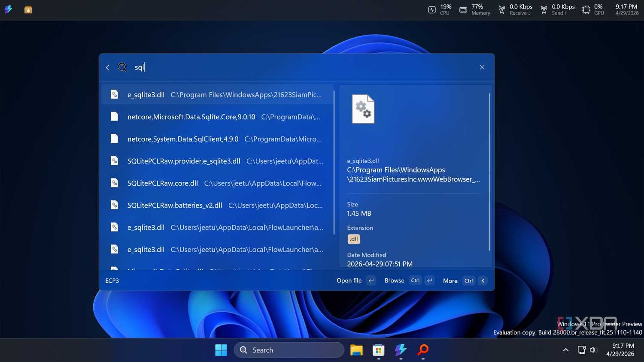Image resolution: width=644 pixels, height=362 pixels.
Task: Click the Browse action in footer
Action: tap(410, 281)
